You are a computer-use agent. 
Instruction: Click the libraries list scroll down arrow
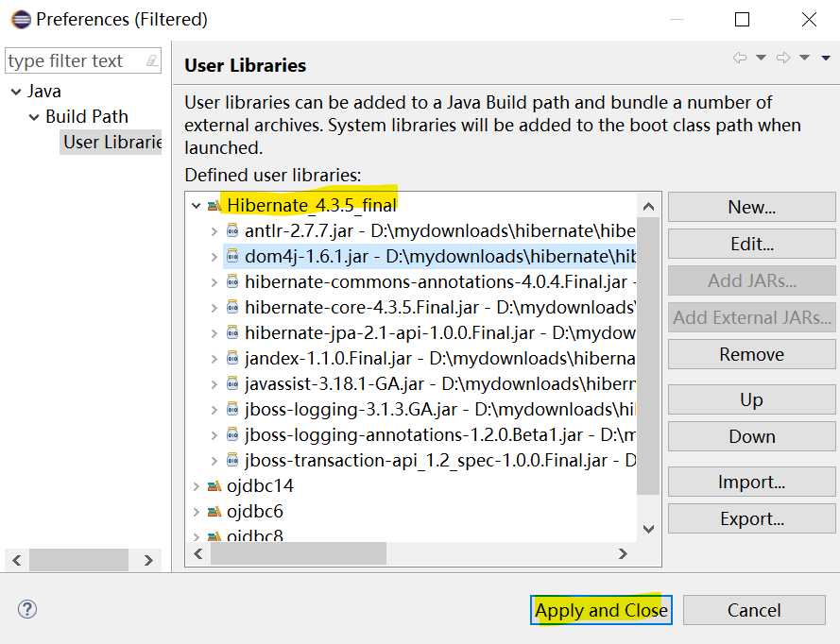(x=649, y=530)
